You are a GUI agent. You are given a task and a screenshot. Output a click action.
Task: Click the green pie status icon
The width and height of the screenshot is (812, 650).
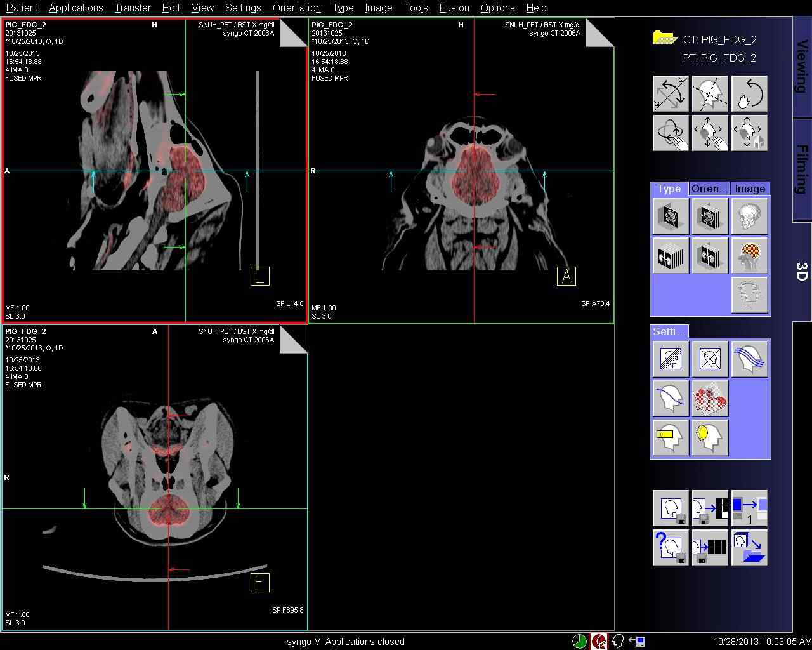pyautogui.click(x=579, y=641)
